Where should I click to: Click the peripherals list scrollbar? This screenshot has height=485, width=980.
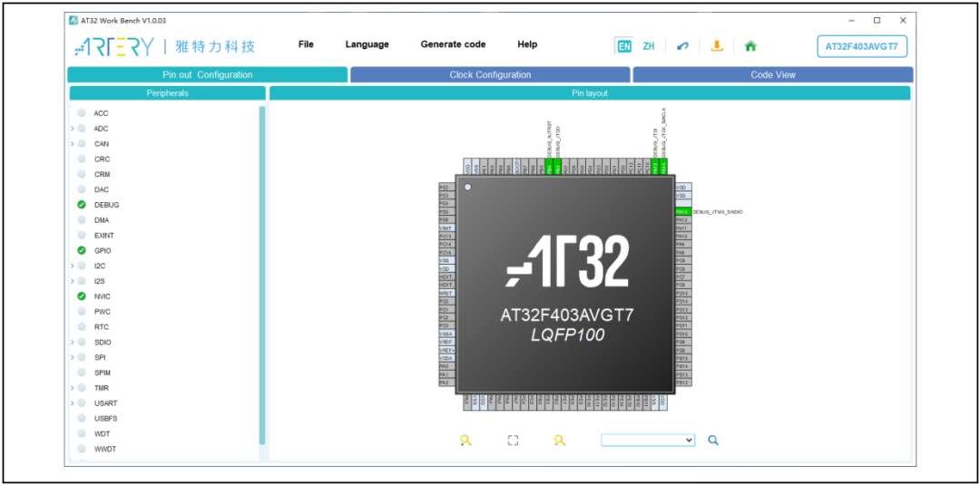pyautogui.click(x=262, y=275)
